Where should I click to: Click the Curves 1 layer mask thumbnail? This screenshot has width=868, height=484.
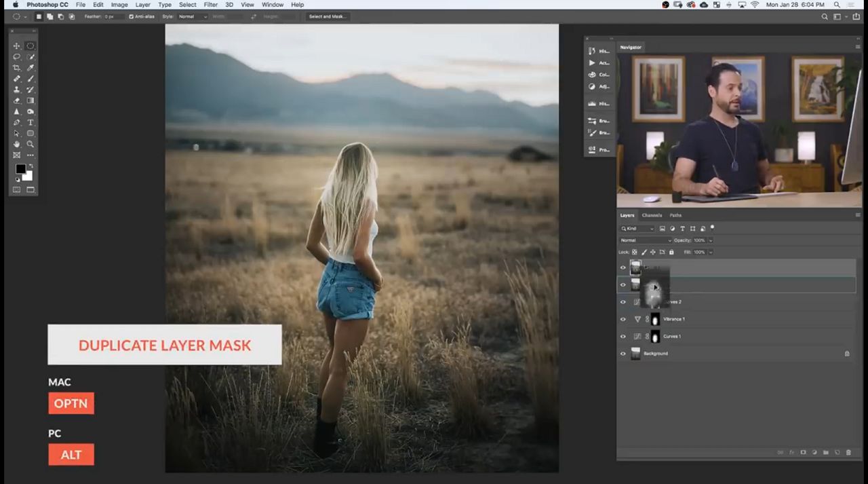pos(655,337)
